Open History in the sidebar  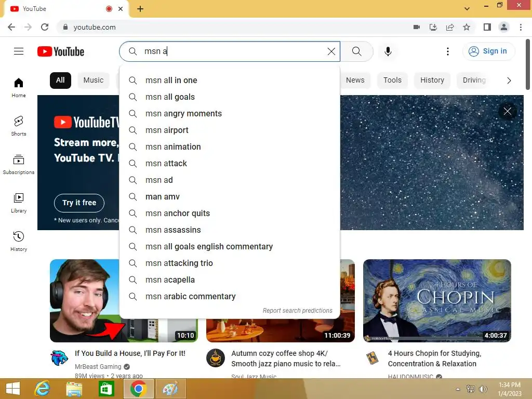click(19, 241)
